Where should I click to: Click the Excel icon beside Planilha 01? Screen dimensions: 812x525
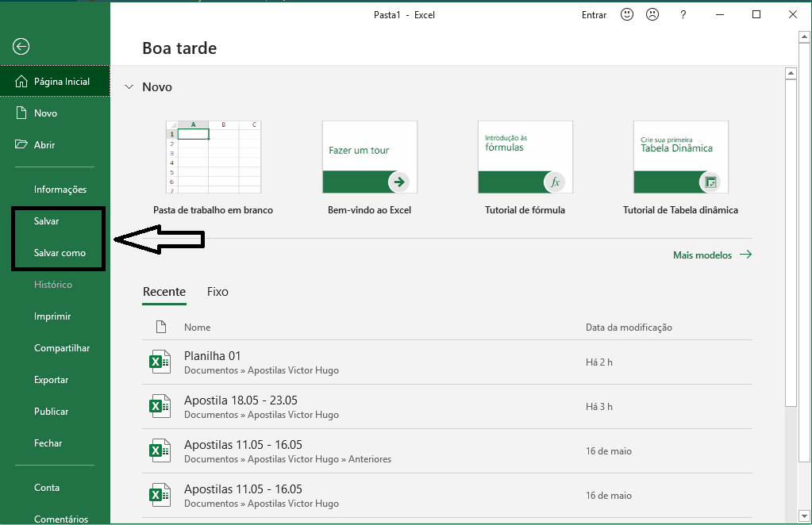pyautogui.click(x=160, y=362)
